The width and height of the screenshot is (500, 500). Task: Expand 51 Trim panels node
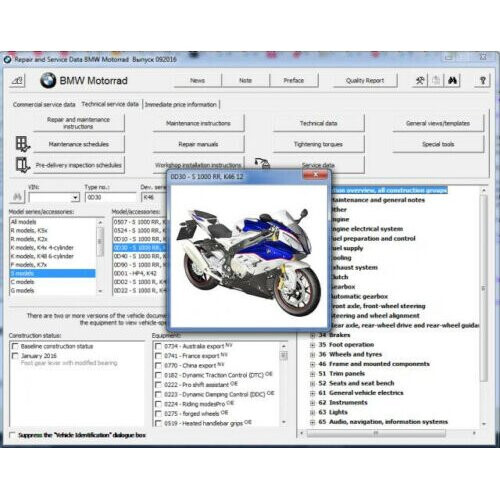(x=312, y=374)
